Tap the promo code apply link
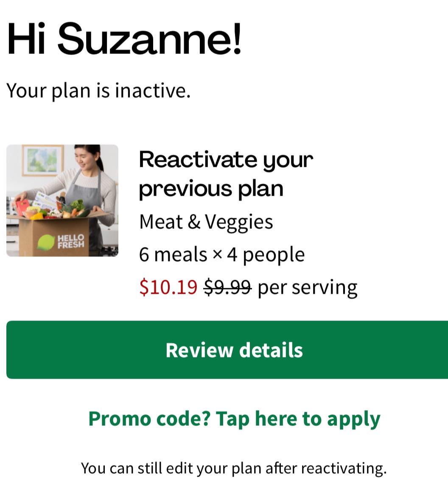 (x=234, y=419)
